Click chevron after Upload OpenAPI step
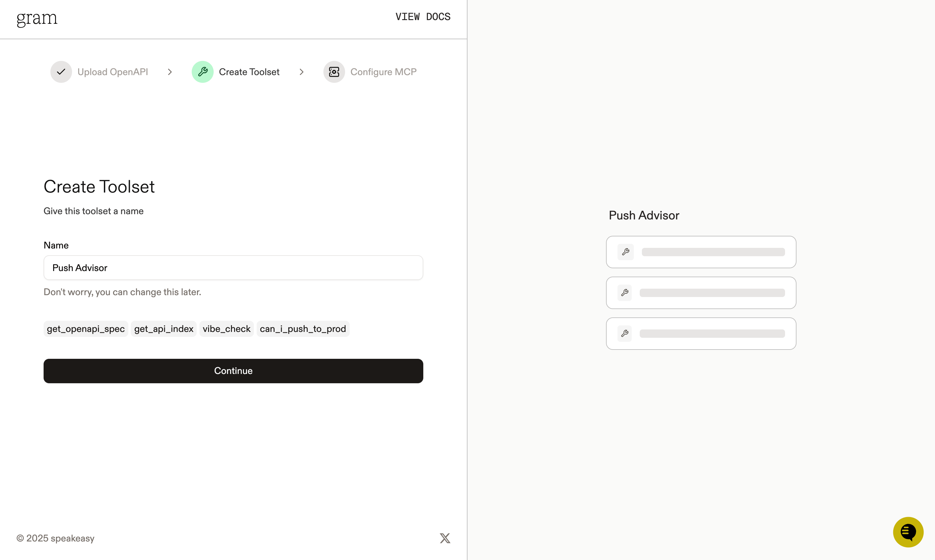 (170, 72)
